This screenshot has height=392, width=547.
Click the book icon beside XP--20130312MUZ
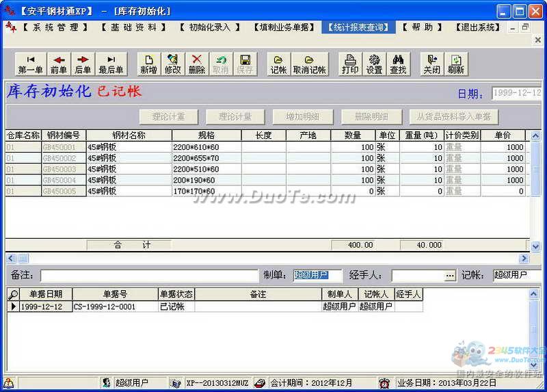(x=176, y=383)
